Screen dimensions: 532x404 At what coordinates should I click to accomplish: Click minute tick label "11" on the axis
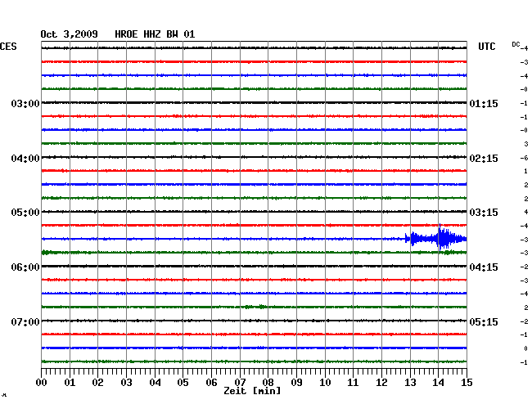[353, 382]
